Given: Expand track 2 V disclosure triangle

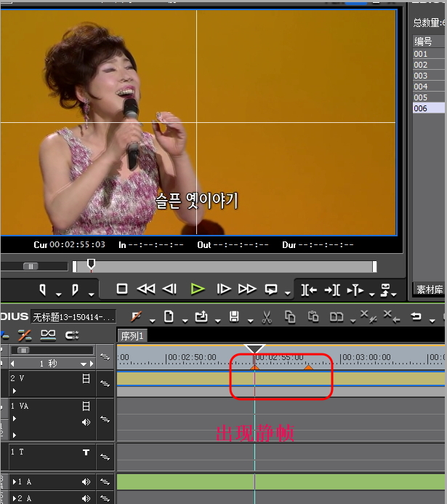Looking at the screenshot, I should 14,391.
